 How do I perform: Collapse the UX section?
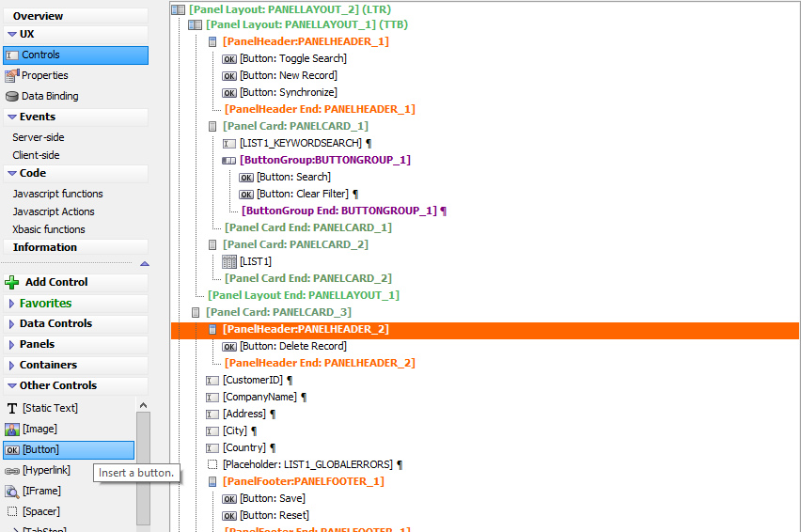coord(12,34)
